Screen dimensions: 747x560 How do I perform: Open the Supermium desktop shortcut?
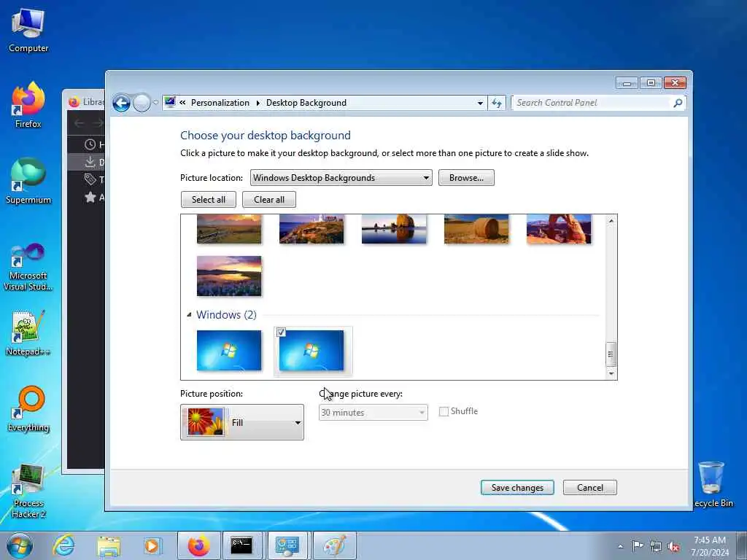pos(28,181)
